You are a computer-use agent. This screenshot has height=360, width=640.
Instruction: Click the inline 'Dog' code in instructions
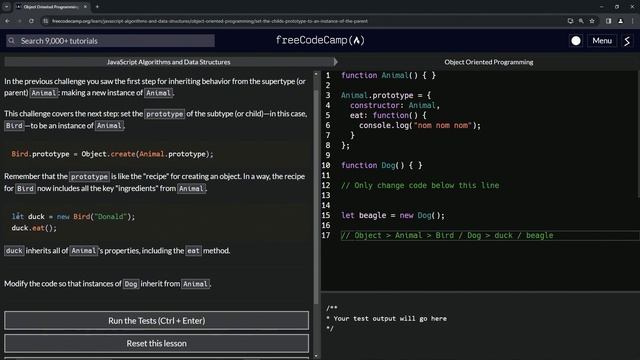pyautogui.click(x=131, y=284)
